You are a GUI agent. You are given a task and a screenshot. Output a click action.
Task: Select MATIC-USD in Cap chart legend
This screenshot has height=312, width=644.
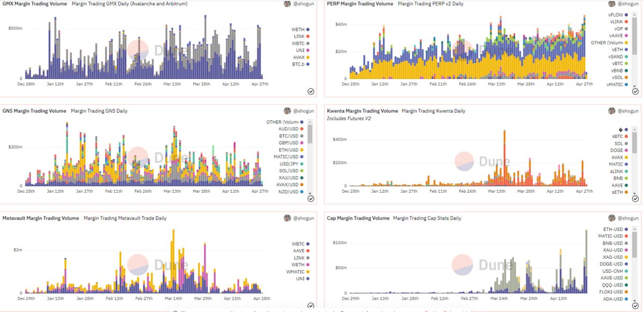(x=617, y=236)
